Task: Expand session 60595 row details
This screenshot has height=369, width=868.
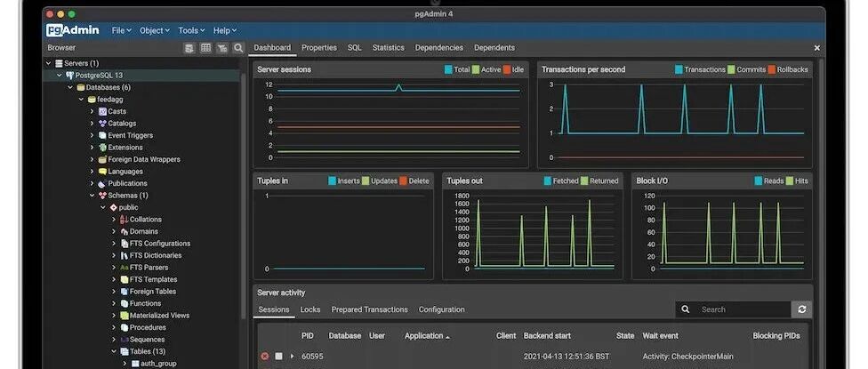Action: coord(293,357)
